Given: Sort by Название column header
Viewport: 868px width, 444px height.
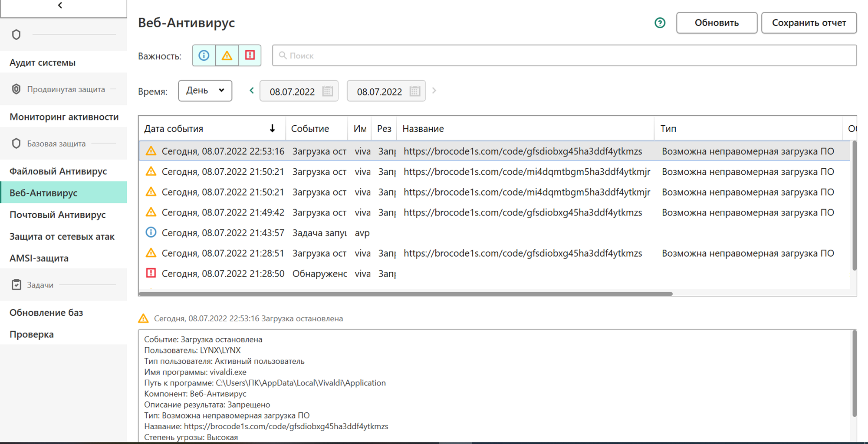Looking at the screenshot, I should pyautogui.click(x=525, y=129).
